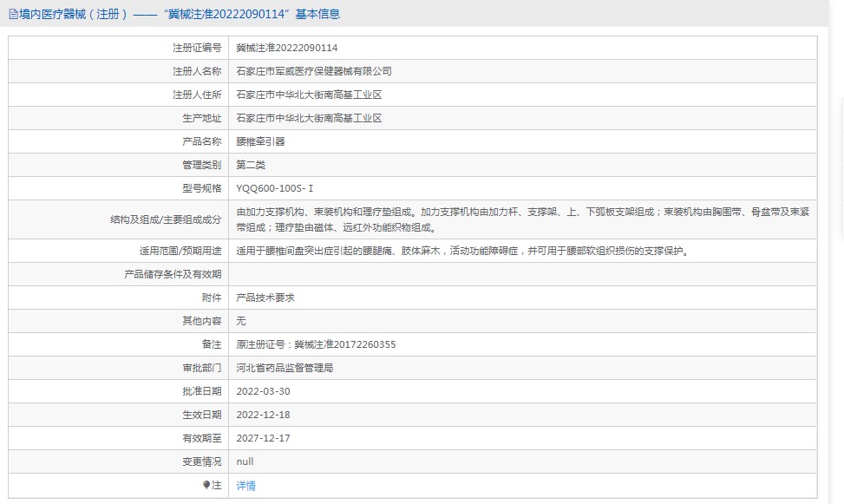Click the 产品储存条件及有效期 label
Viewport: 844px width, 504px height.
click(173, 274)
